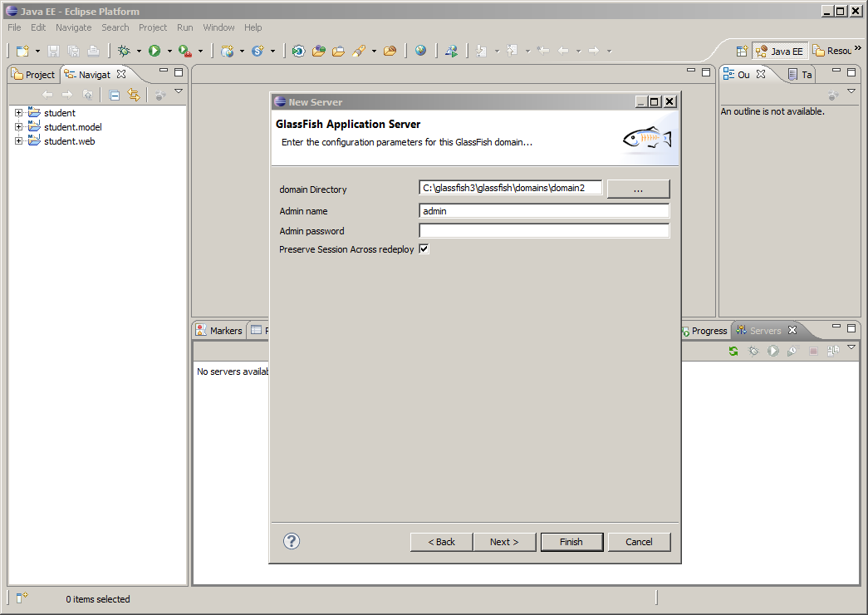Image resolution: width=868 pixels, height=615 pixels.
Task: Expand the student.web project node
Action: [x=18, y=140]
